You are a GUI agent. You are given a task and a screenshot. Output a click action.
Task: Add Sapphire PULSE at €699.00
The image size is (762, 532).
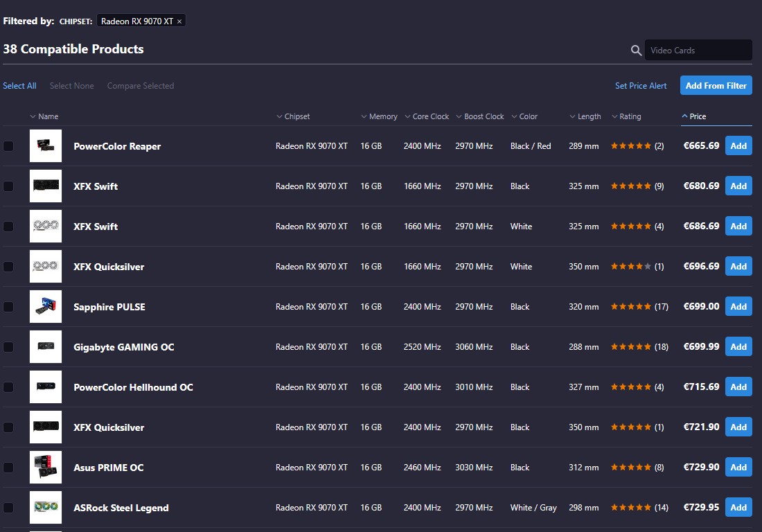[738, 307]
